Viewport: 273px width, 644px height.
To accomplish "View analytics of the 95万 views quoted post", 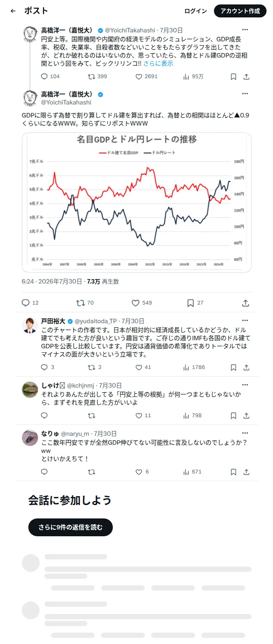I will pos(193,77).
